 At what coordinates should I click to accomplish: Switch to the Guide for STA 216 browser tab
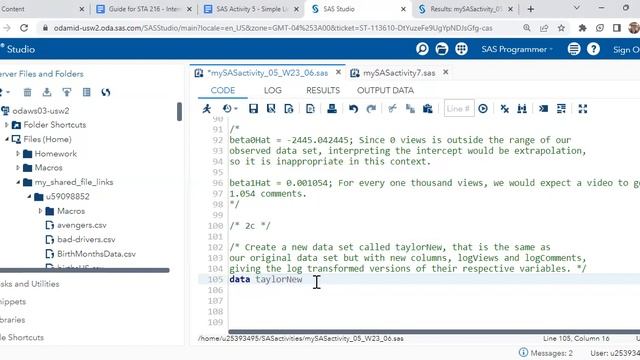[144, 9]
